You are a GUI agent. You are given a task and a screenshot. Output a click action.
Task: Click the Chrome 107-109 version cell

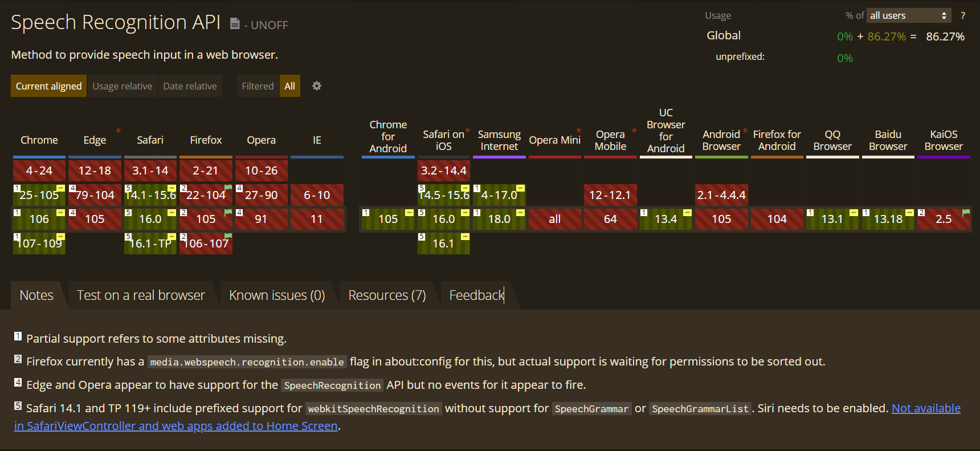(x=39, y=243)
